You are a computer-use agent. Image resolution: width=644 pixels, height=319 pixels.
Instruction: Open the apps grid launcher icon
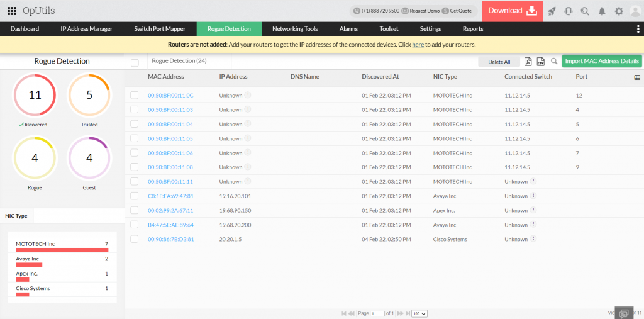click(12, 11)
